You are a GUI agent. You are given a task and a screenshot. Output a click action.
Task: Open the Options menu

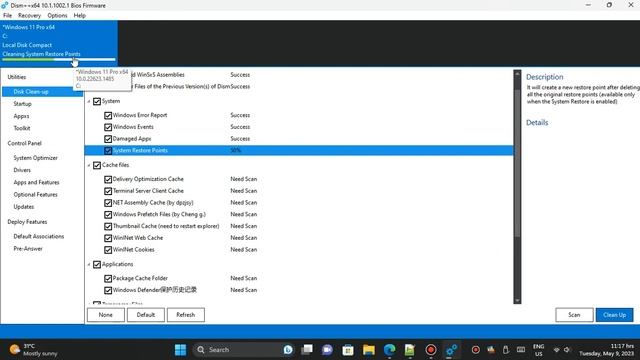pos(57,16)
